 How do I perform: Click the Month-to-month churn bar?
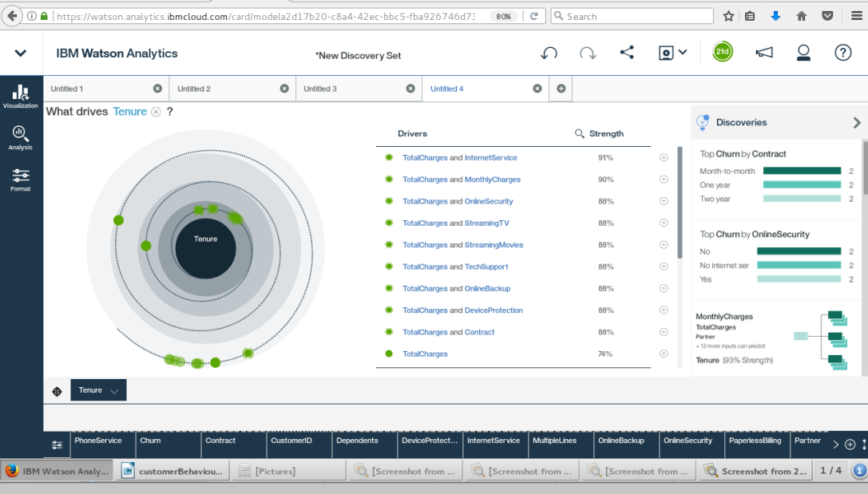(803, 171)
